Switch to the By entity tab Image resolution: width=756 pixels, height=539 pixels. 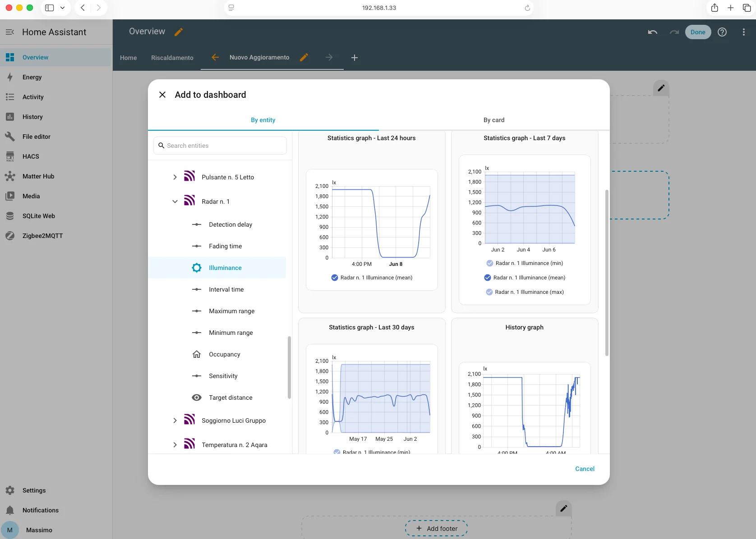263,120
